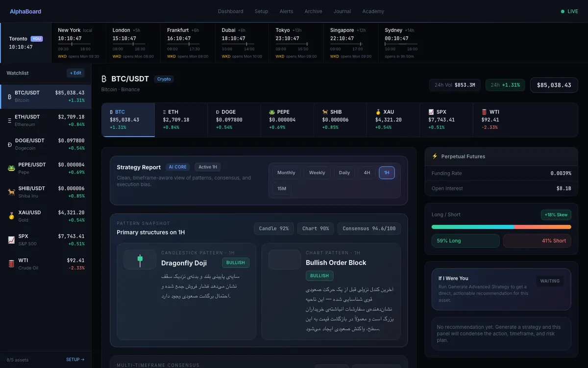Click the Crude Oil barrel icon in the watchlist
The height and width of the screenshot is (368, 588).
coord(11,264)
